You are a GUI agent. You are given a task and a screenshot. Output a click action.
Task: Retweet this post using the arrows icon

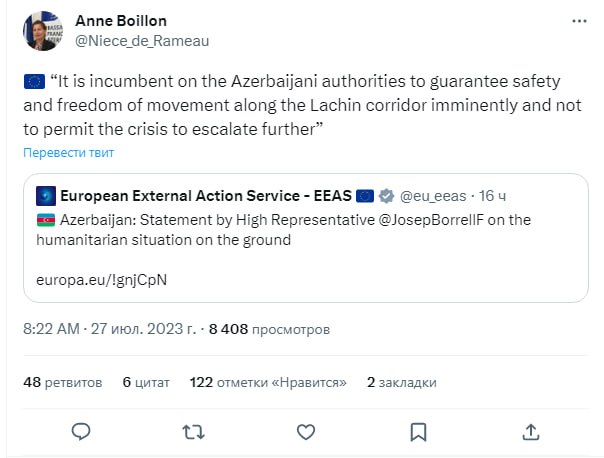[194, 431]
